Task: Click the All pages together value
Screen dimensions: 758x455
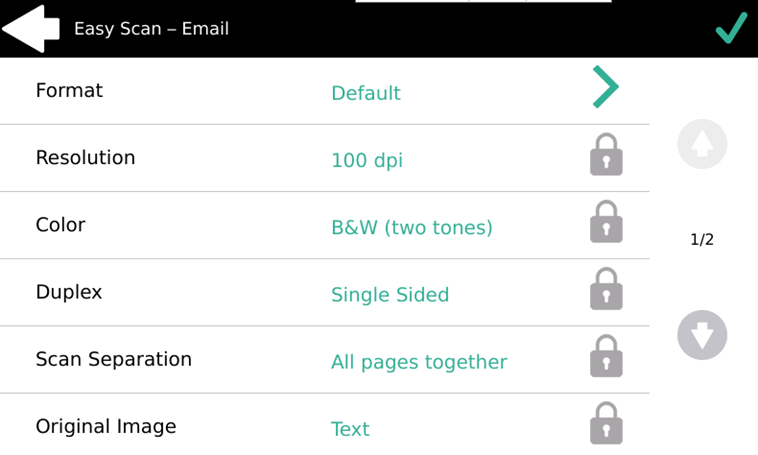Action: pyautogui.click(x=419, y=361)
